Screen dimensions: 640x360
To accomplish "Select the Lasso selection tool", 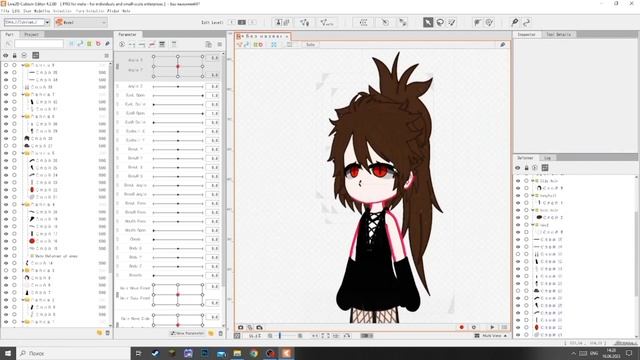I will point(440,22).
